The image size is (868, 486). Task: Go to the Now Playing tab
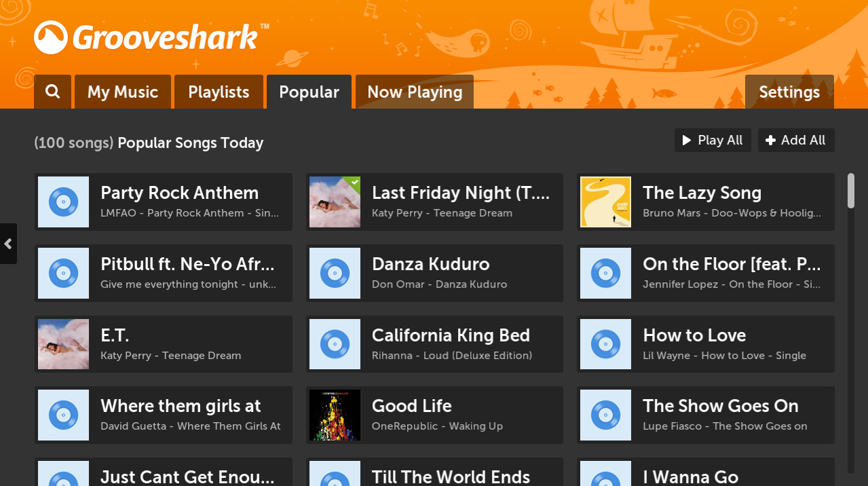pos(415,92)
